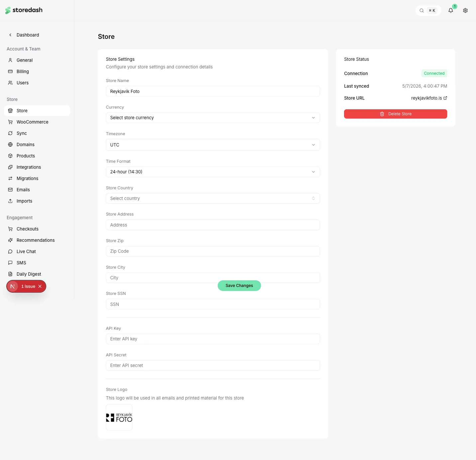Open the Select country combo box
This screenshot has width=476, height=460.
point(213,198)
